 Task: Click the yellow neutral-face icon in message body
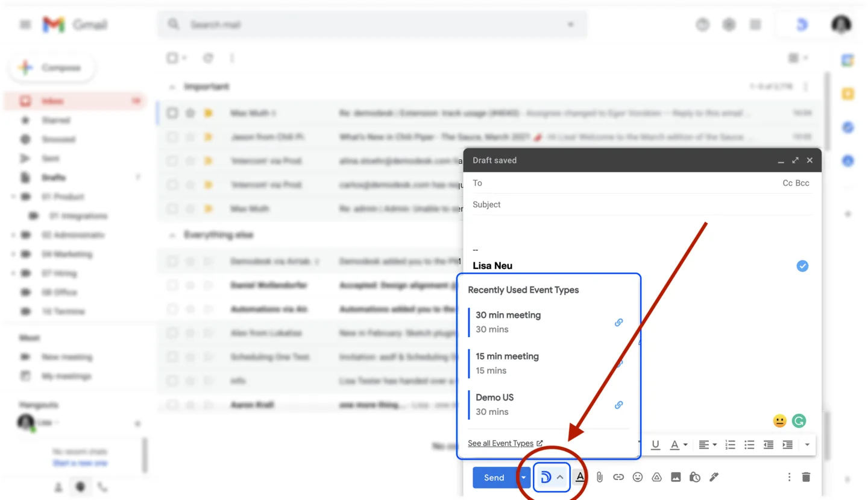tap(780, 421)
